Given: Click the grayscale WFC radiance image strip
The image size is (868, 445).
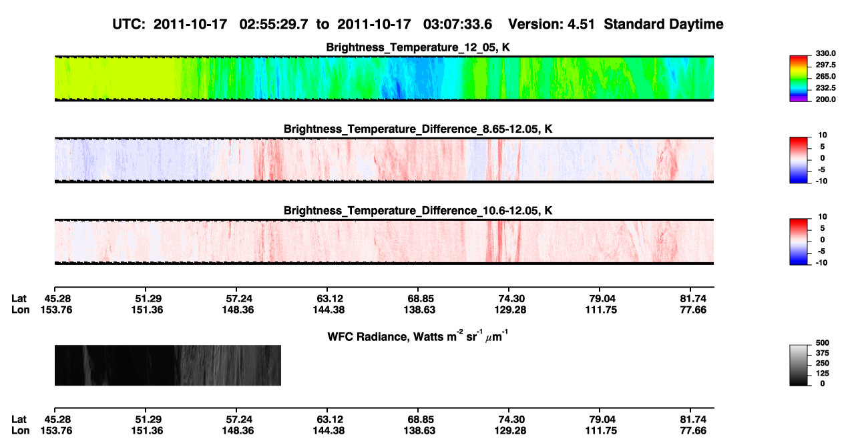Looking at the screenshot, I should tap(168, 365).
